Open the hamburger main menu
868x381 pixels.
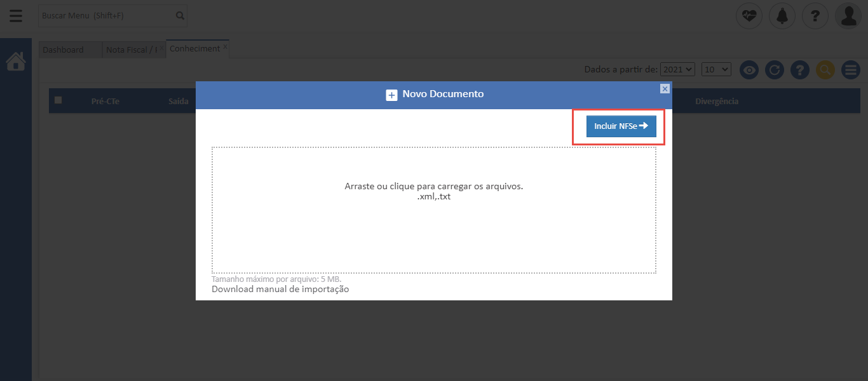(16, 16)
